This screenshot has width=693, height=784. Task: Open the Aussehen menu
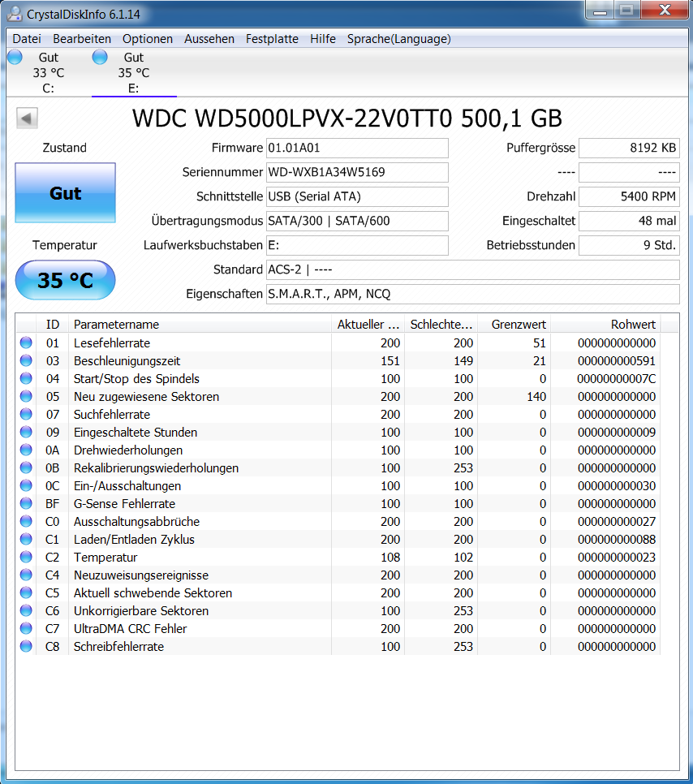point(209,39)
